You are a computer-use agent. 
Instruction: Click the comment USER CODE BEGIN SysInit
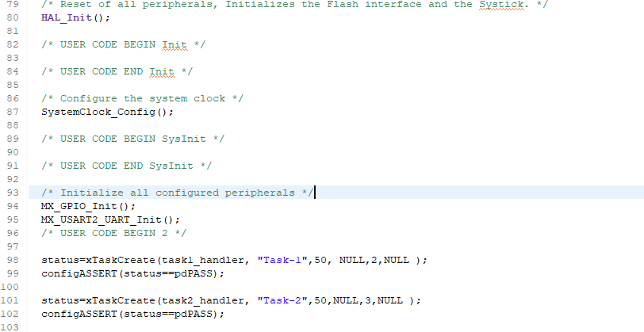(132, 139)
